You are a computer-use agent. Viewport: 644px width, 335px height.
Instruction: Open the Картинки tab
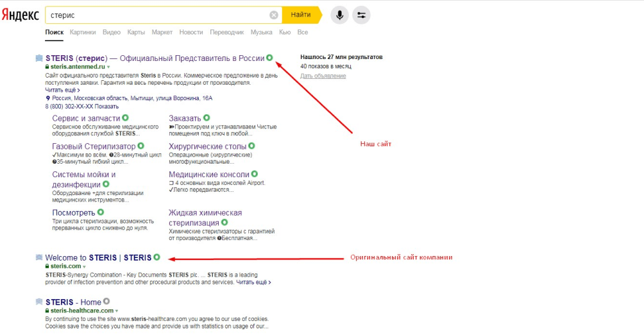coord(83,32)
